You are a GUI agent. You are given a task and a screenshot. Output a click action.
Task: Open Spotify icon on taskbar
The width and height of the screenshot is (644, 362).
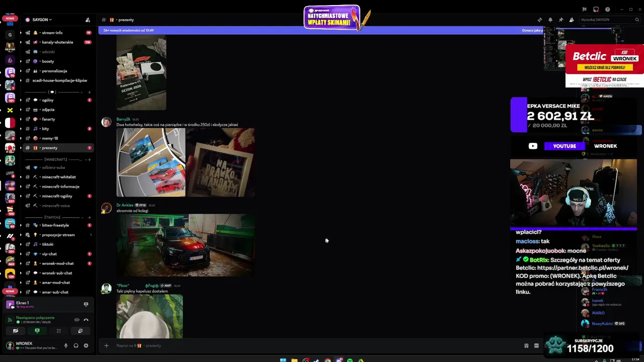(x=350, y=360)
